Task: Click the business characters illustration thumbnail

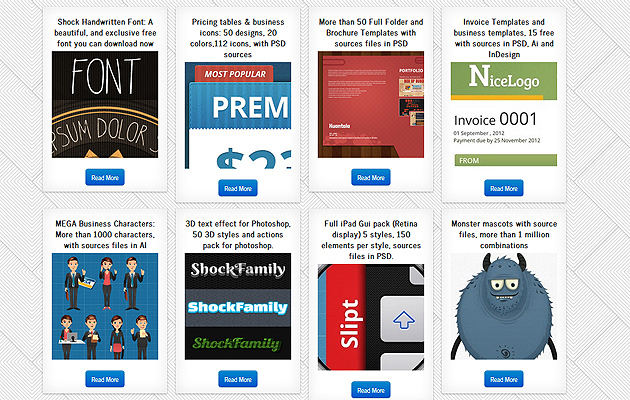Action: [105, 306]
